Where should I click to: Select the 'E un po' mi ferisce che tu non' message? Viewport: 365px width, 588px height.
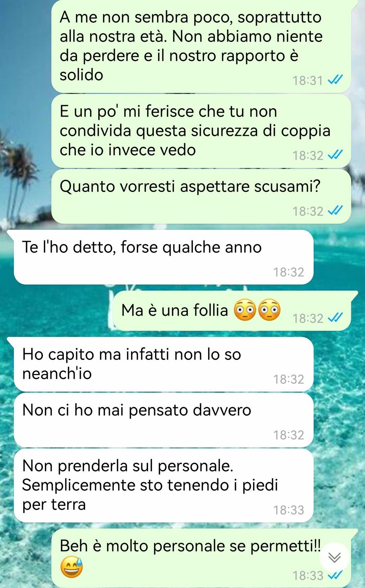coord(201,131)
